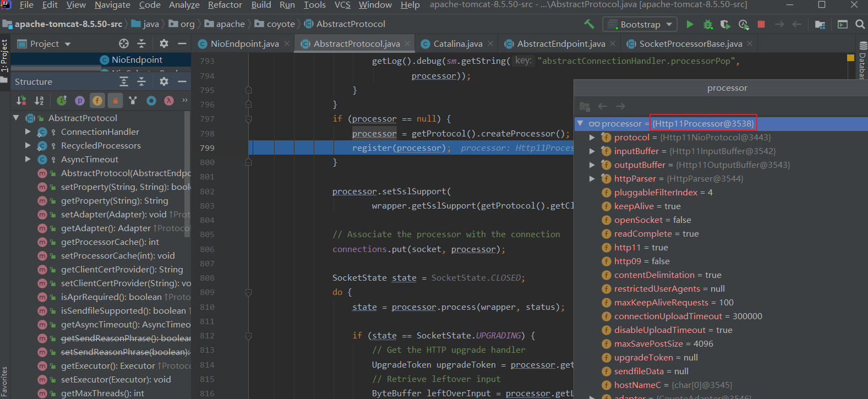Locate current file with Project panel crosshair icon

click(x=124, y=43)
